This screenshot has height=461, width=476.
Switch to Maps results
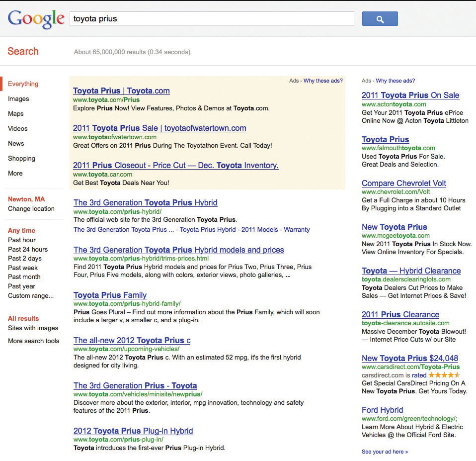16,114
